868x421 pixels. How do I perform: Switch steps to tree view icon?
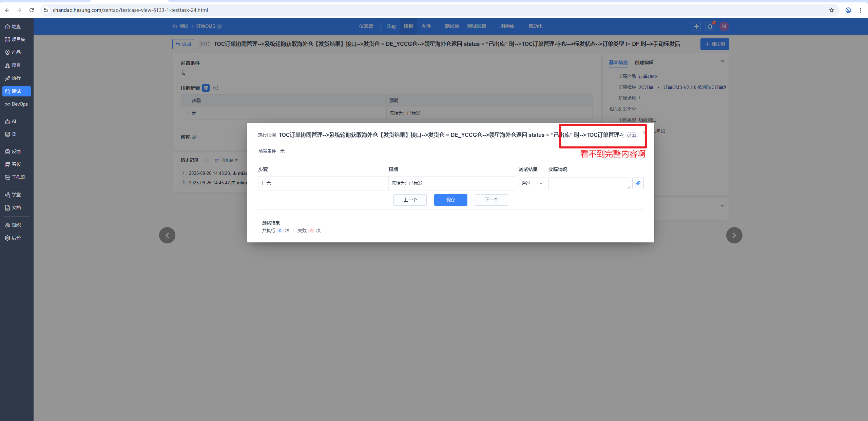[216, 88]
